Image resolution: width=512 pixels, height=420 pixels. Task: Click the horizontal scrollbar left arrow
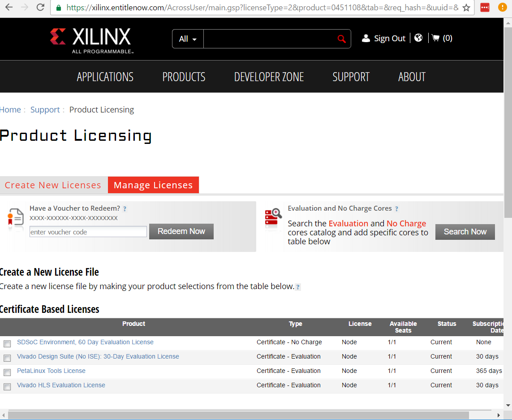[x=4, y=416]
